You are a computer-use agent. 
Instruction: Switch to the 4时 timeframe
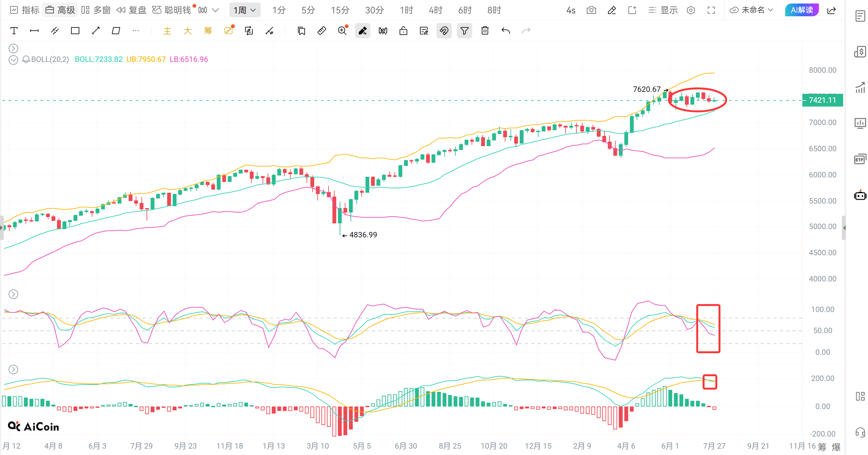(435, 10)
